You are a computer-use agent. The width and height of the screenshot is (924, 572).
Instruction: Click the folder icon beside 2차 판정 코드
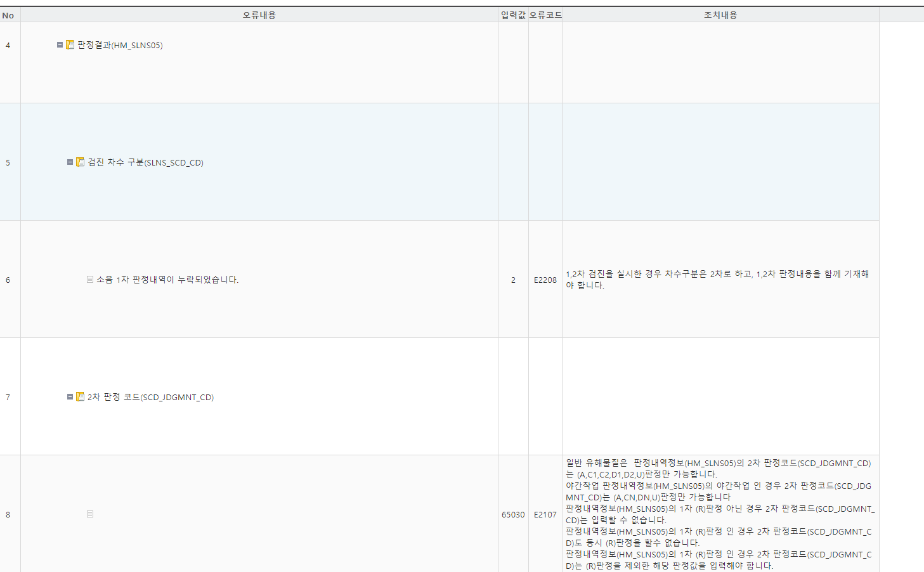(81, 397)
